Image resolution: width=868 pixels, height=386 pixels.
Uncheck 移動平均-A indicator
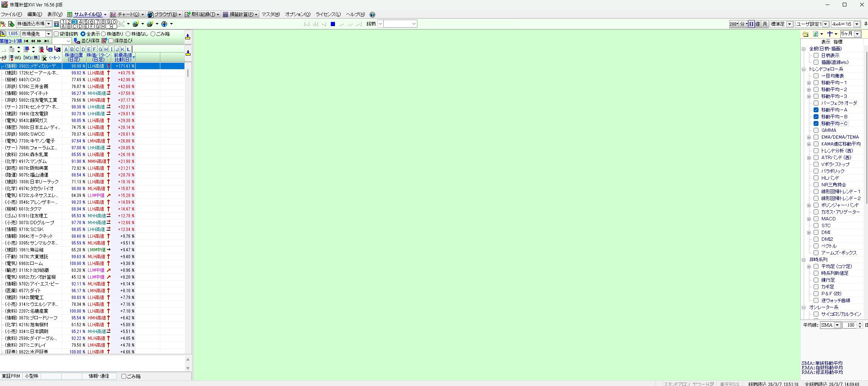816,110
